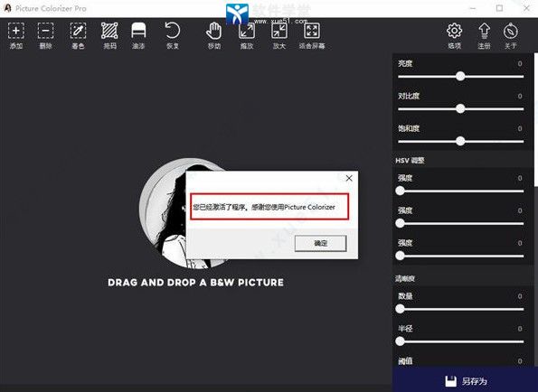Click the black-and-white portrait placeholder image
Screen dimensions: 538x392
tap(163, 212)
